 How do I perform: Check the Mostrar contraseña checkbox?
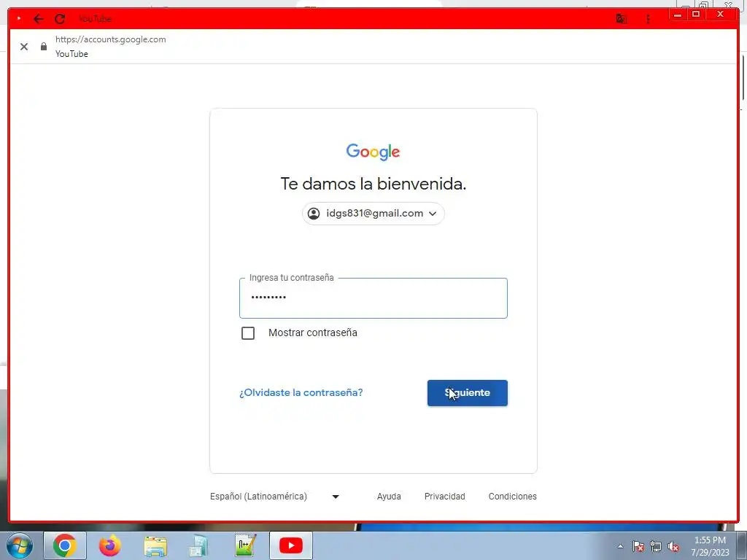248,332
